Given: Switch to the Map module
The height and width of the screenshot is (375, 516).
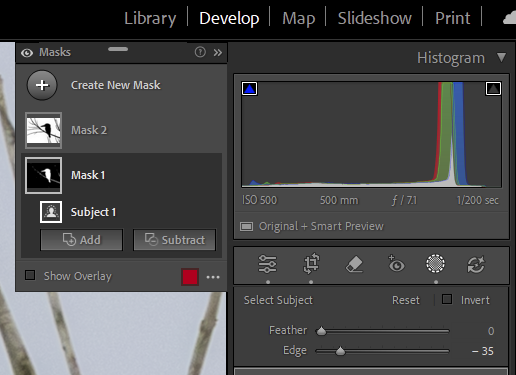Looking at the screenshot, I should point(299,18).
